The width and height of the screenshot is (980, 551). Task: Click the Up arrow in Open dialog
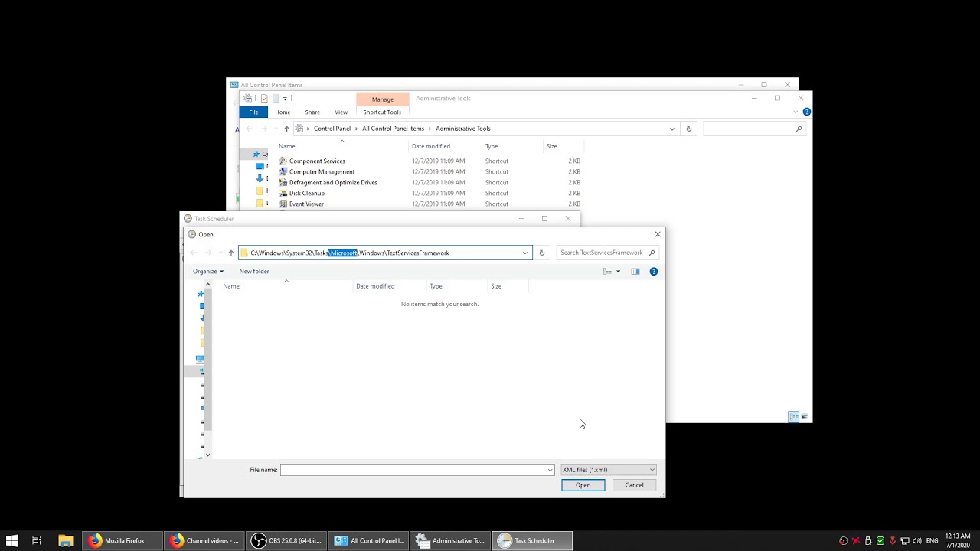click(231, 253)
